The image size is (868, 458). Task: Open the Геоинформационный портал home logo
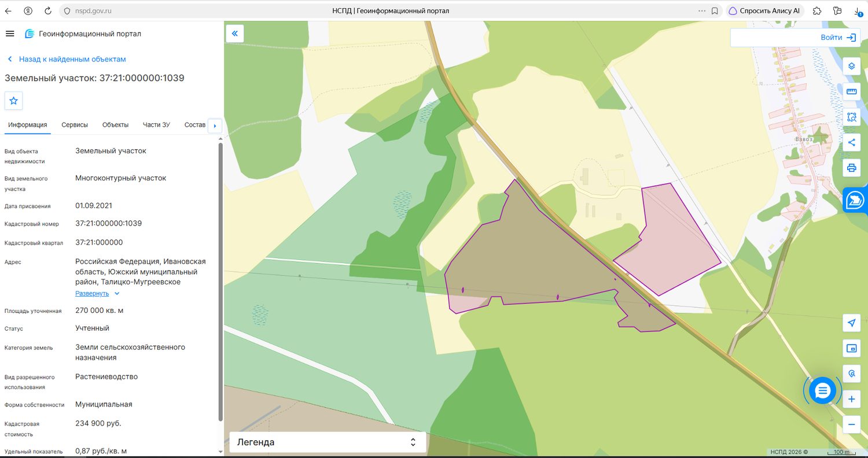83,34
